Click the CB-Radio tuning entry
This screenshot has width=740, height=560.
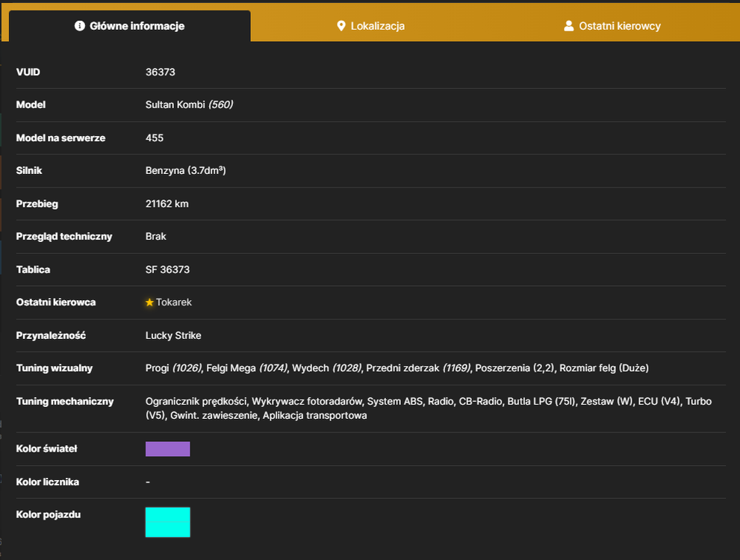(x=480, y=402)
